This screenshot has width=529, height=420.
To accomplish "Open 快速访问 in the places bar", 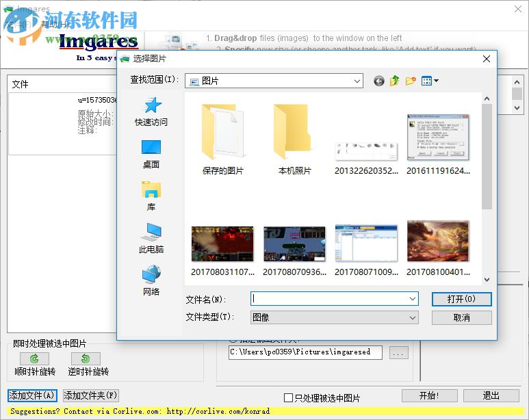I will [151, 112].
